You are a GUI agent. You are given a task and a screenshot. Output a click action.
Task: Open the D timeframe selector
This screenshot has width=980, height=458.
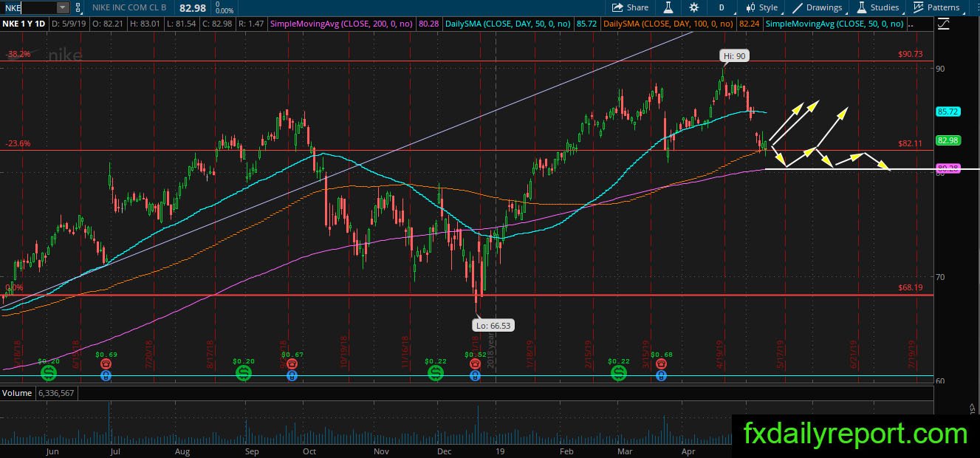721,7
